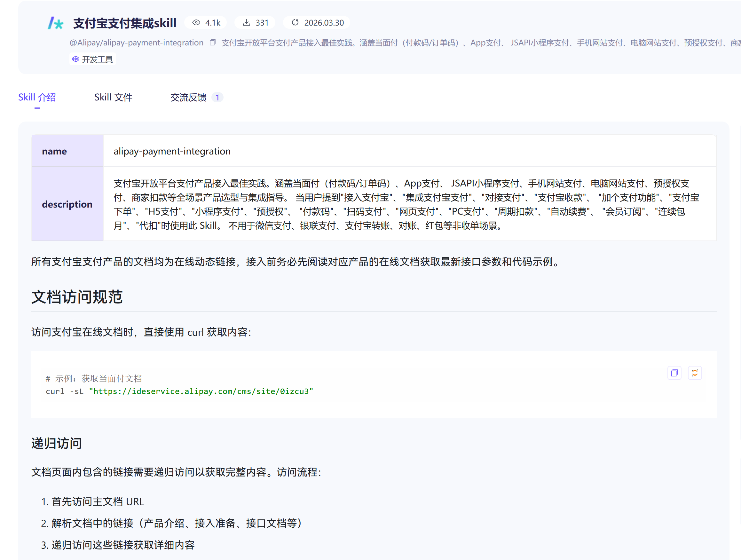This screenshot has height=560, width=741.
Task: Click the orange Jupyter-style code block icon
Action: click(x=694, y=373)
